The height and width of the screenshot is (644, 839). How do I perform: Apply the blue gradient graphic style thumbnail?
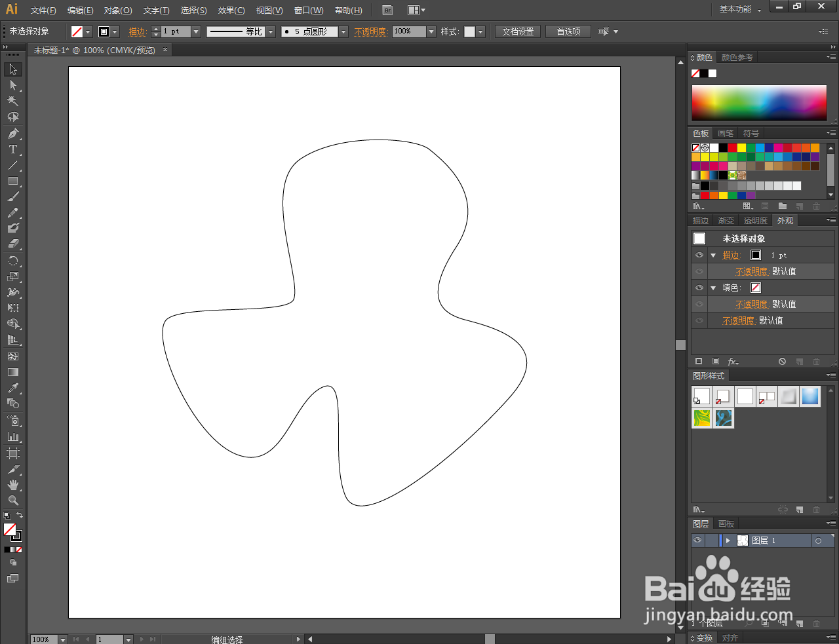[810, 396]
